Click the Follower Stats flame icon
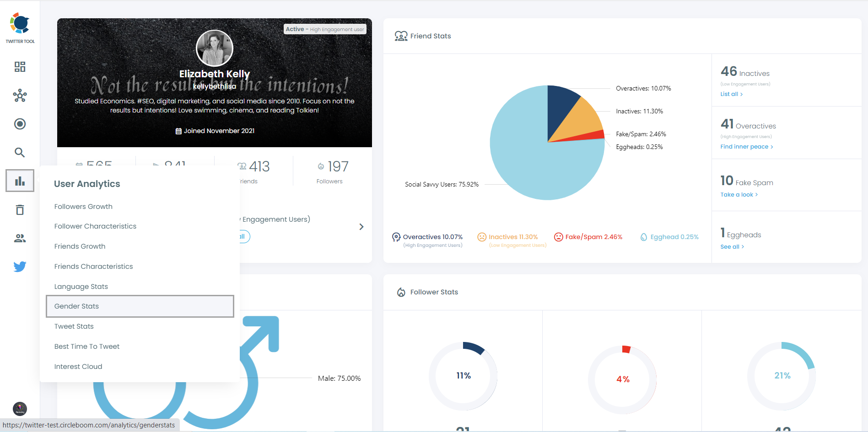Image resolution: width=868 pixels, height=432 pixels. coord(401,292)
